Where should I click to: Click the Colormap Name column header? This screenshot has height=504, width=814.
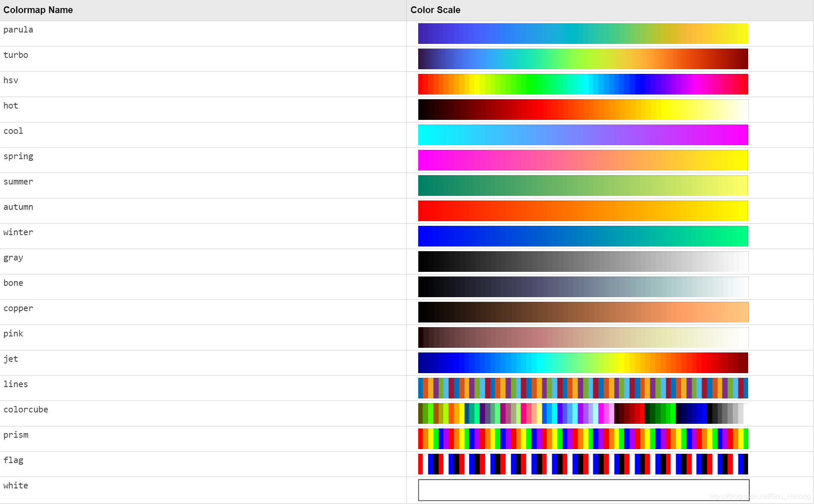(38, 10)
